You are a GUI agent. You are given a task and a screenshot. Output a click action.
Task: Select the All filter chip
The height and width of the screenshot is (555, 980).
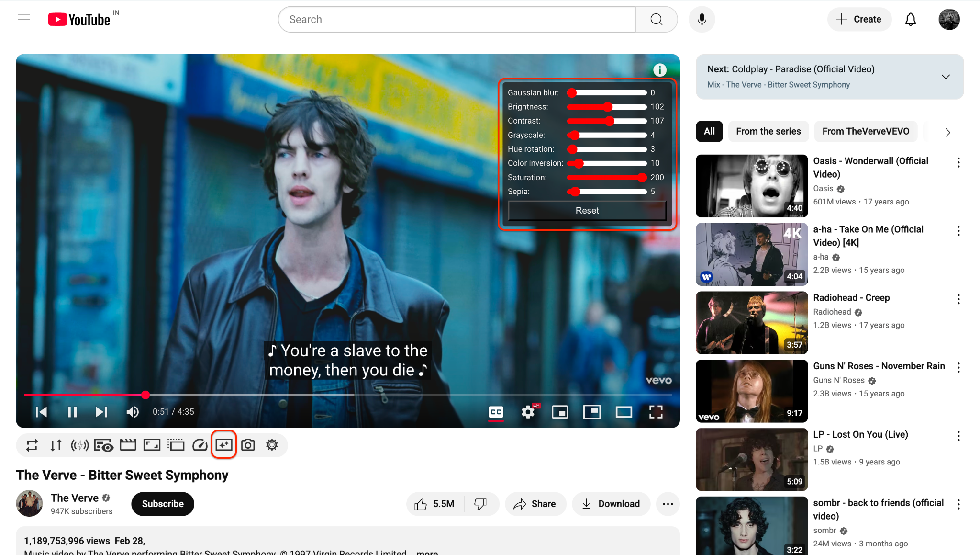click(x=709, y=131)
